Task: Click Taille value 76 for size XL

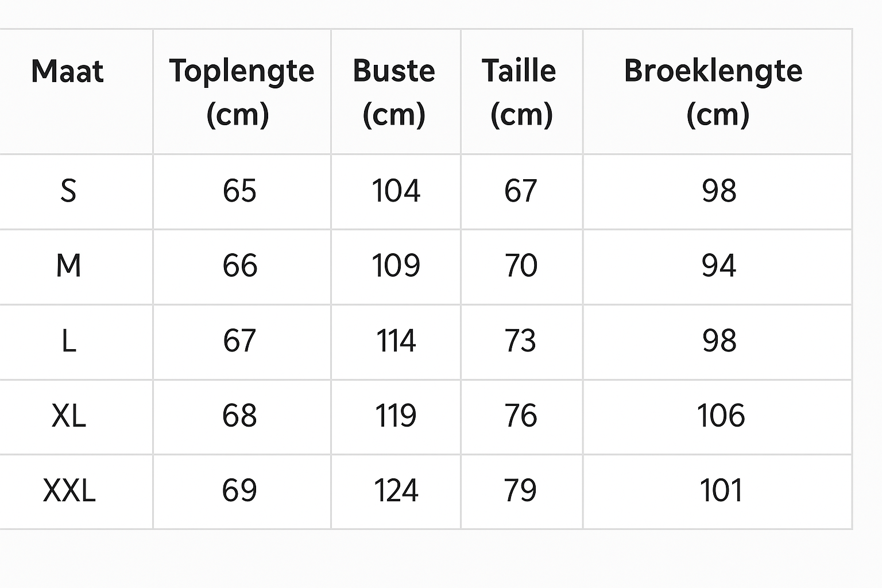Action: pos(520,416)
